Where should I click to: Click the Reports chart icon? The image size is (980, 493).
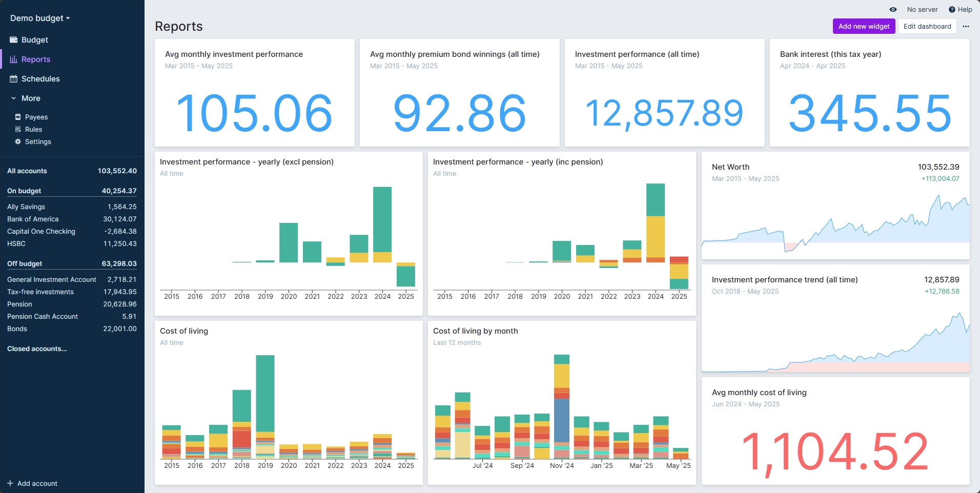14,59
